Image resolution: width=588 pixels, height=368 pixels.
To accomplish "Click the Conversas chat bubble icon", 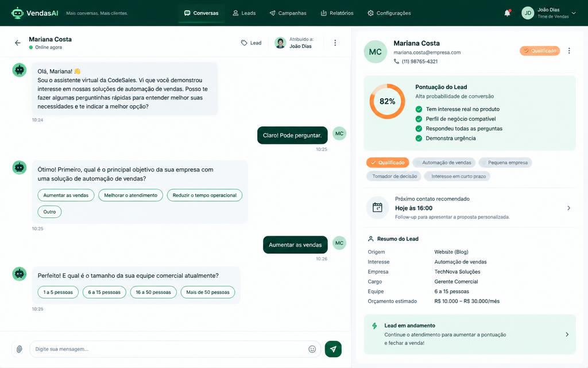I will click(x=187, y=13).
